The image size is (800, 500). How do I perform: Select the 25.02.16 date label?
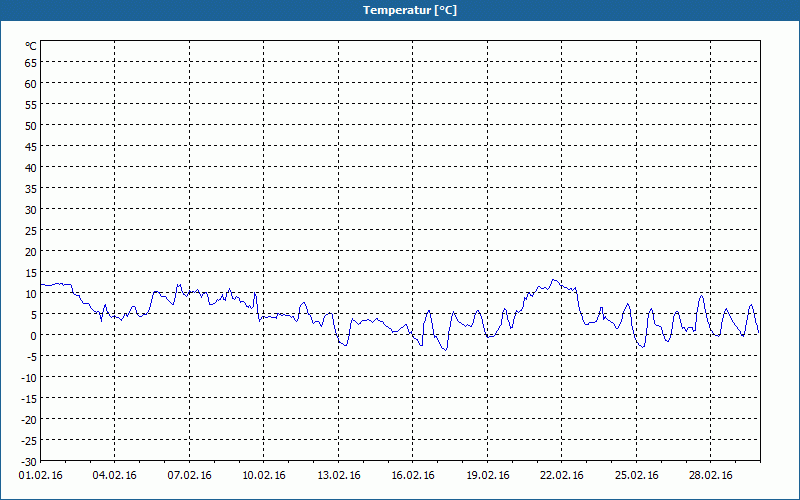point(635,476)
